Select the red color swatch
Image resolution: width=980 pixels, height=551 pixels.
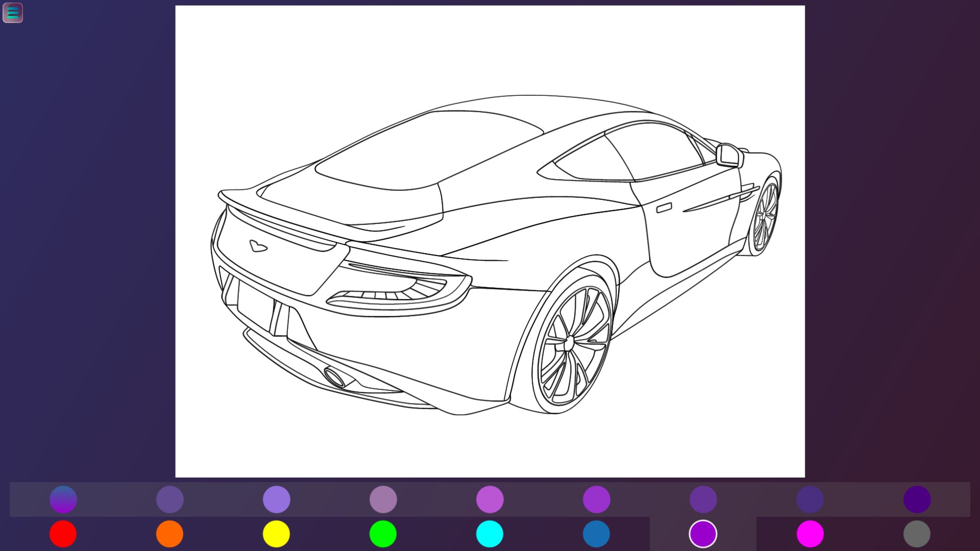point(63,534)
